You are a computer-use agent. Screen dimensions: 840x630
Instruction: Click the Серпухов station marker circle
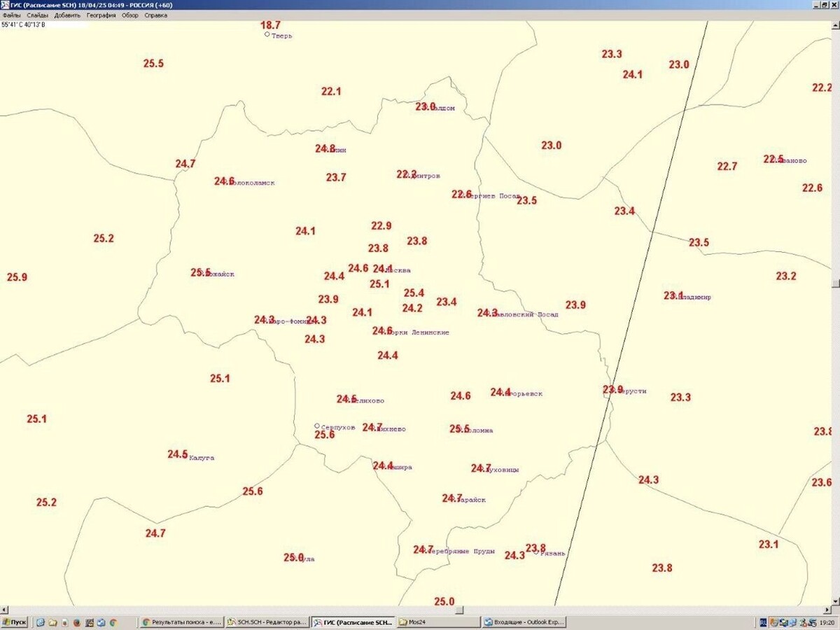coord(316,426)
